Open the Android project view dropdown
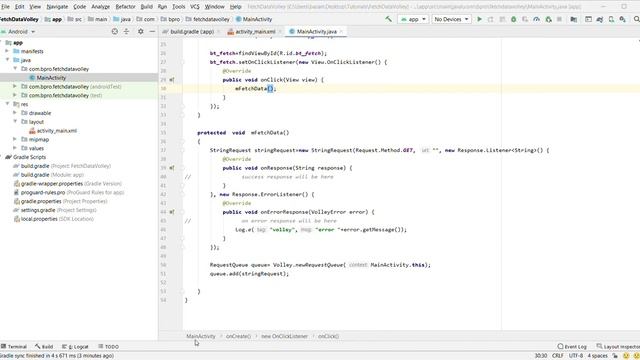Viewport: 640px width, 360px height. coord(19,31)
